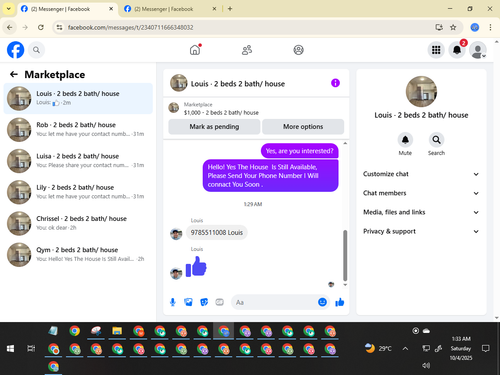The image size is (500, 375).
Task: Click the 'Yes, are you interested?' message
Action: (299, 151)
